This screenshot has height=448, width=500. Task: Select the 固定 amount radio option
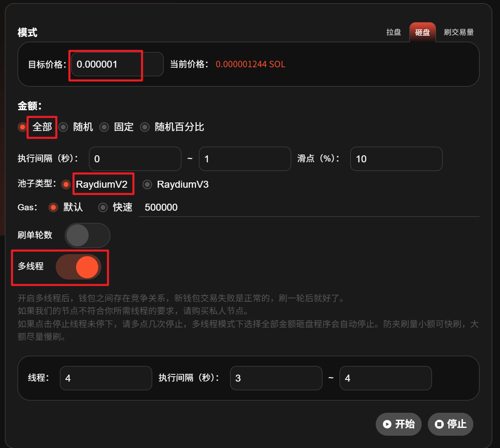104,127
